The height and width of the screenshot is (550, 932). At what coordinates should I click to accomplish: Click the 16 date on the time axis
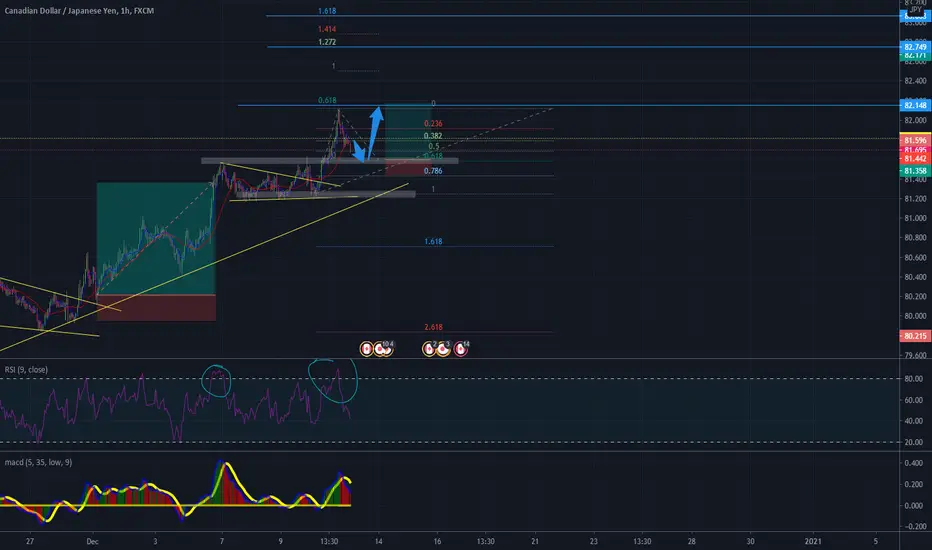pos(437,542)
